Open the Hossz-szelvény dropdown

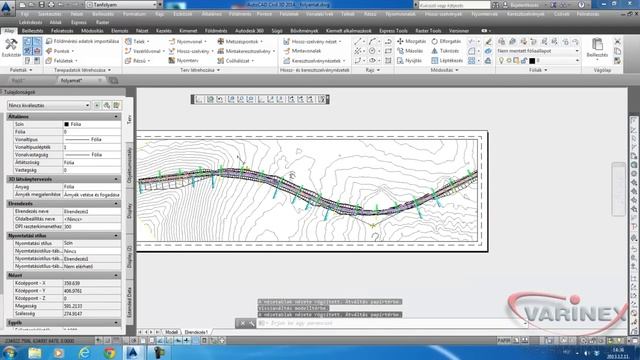191,51
